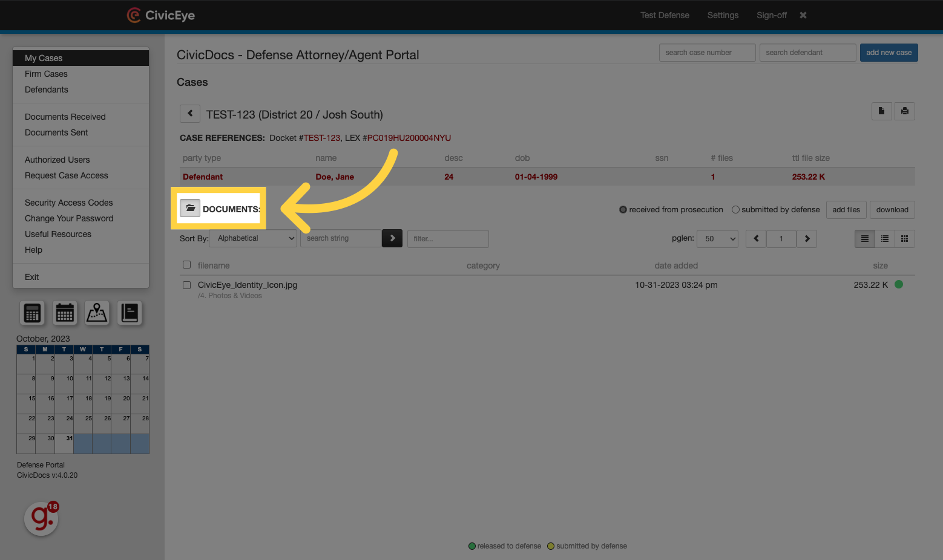Click the download button
Screen dimensions: 943x560
[x=892, y=210]
